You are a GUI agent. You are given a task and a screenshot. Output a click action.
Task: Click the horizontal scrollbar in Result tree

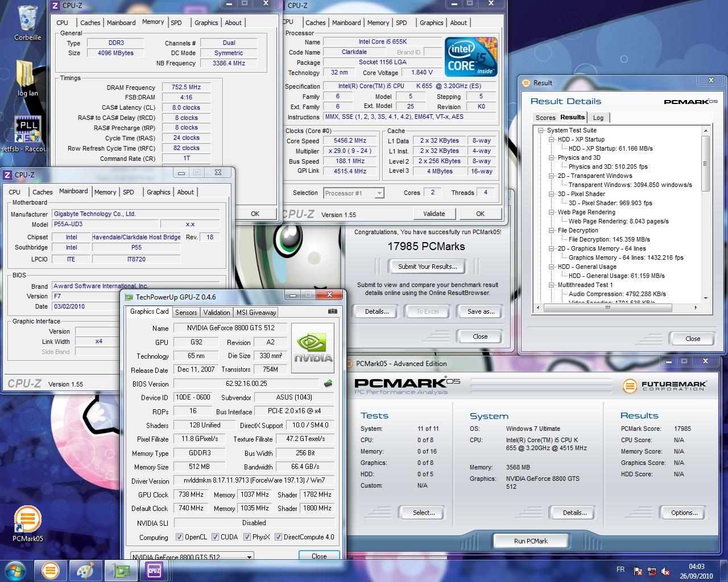(x=607, y=308)
